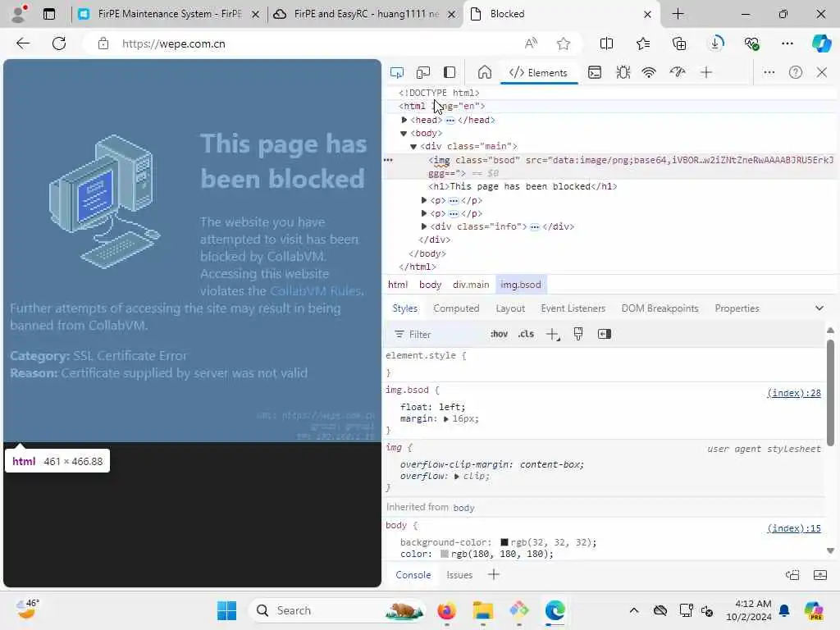Open Collections icon in Edge toolbar
The height and width of the screenshot is (630, 840).
678,44
